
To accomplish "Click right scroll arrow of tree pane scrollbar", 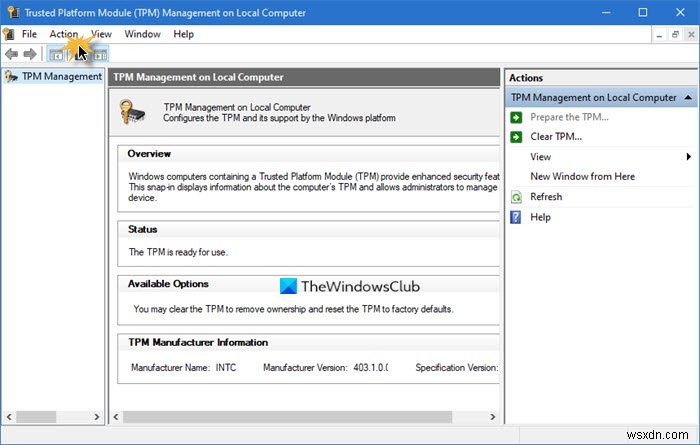I will coord(96,417).
